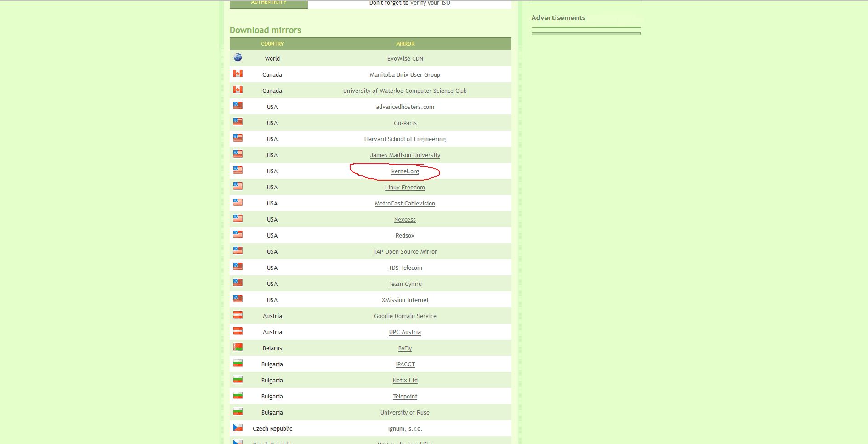The height and width of the screenshot is (444, 868).
Task: Open the University of Ruse mirror
Action: (x=405, y=412)
